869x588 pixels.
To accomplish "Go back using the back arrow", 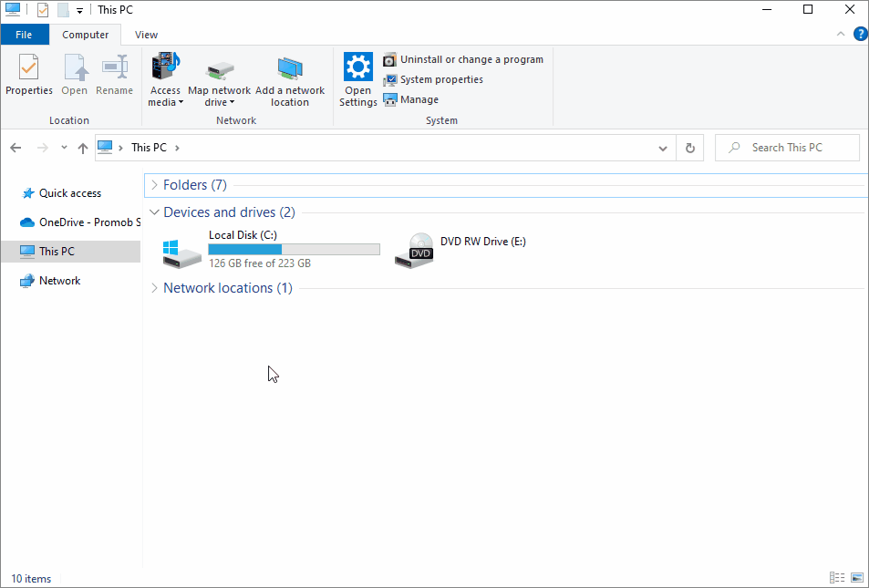I will point(16,148).
